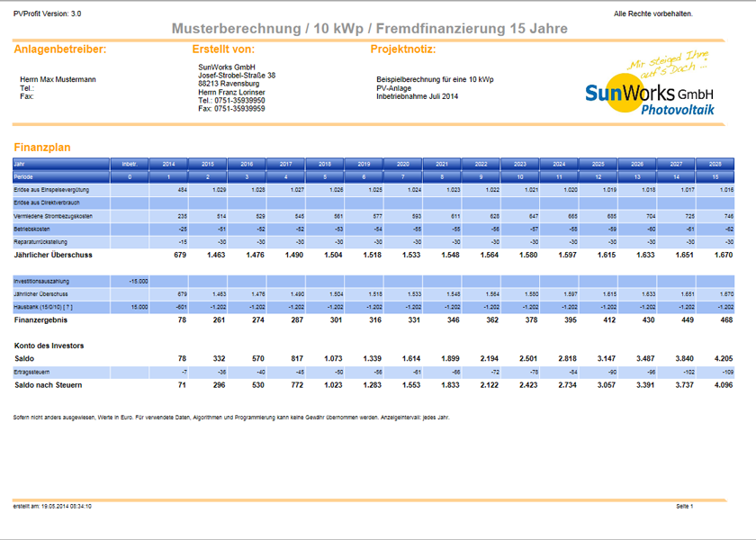This screenshot has width=756, height=540.
Task: Click the "-15.000" Investitionsauszahlung value
Action: [x=139, y=281]
